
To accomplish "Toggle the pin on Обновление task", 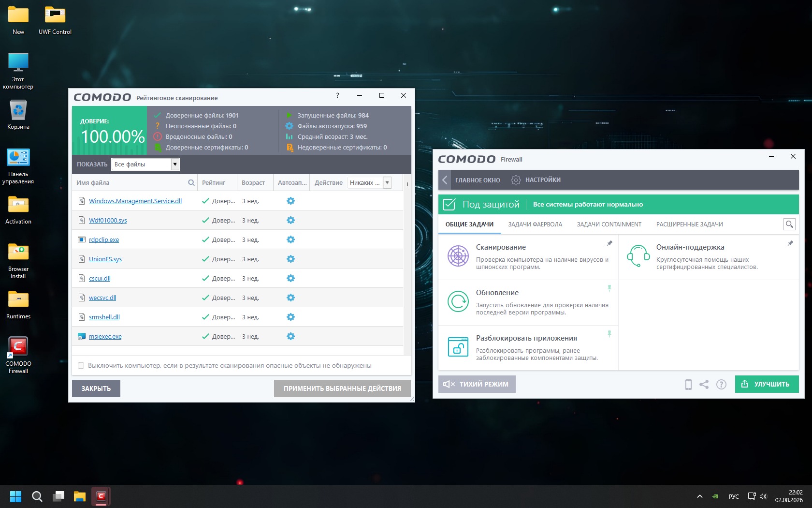I will [609, 288].
